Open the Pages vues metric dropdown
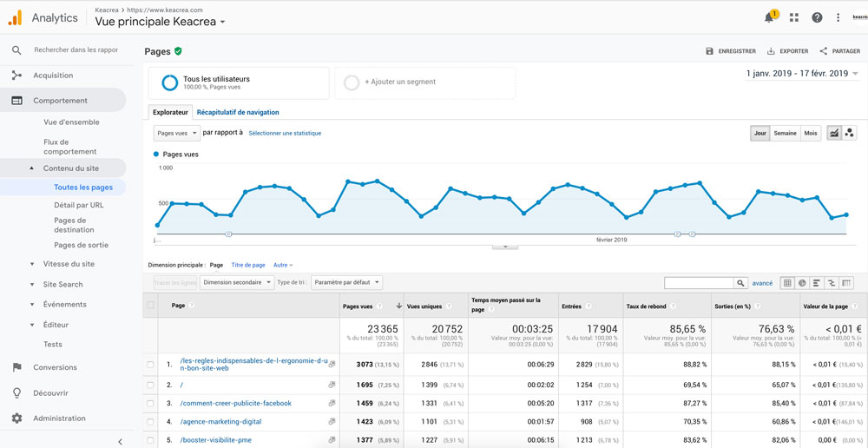This screenshot has height=448, width=868. [176, 133]
